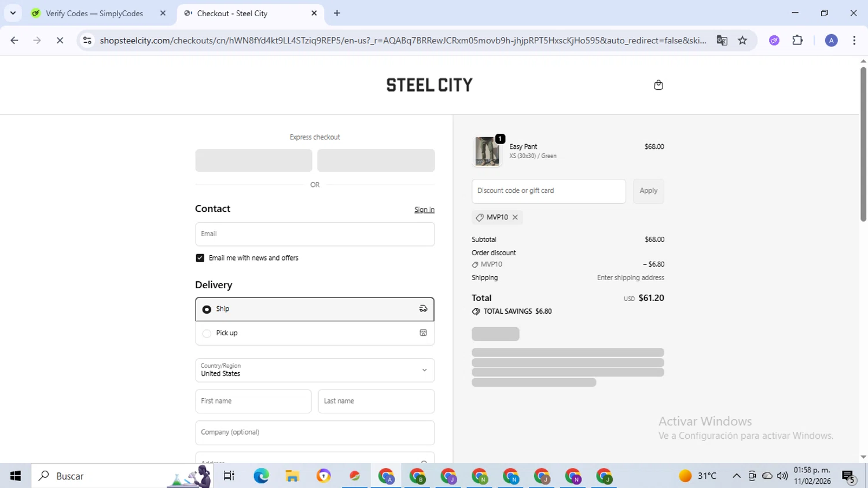Expand the Country/Region dropdown

click(x=315, y=370)
